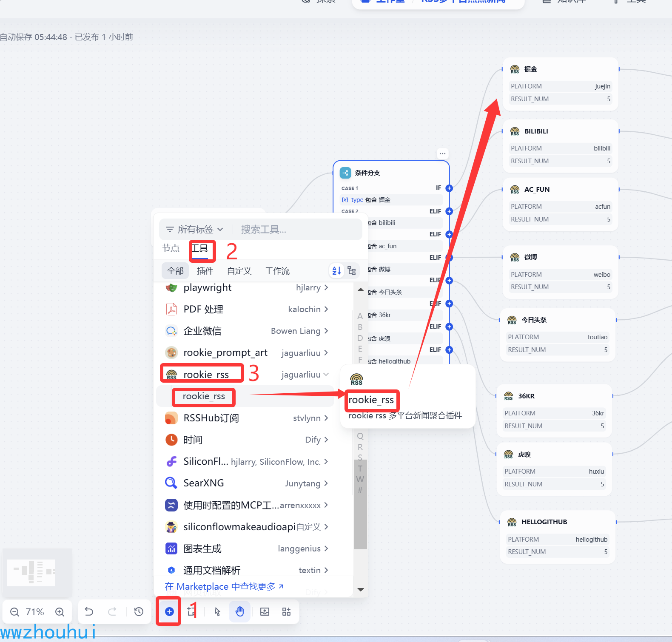
Task: Expand the PDF 处理 tool chevron
Action: coord(326,309)
